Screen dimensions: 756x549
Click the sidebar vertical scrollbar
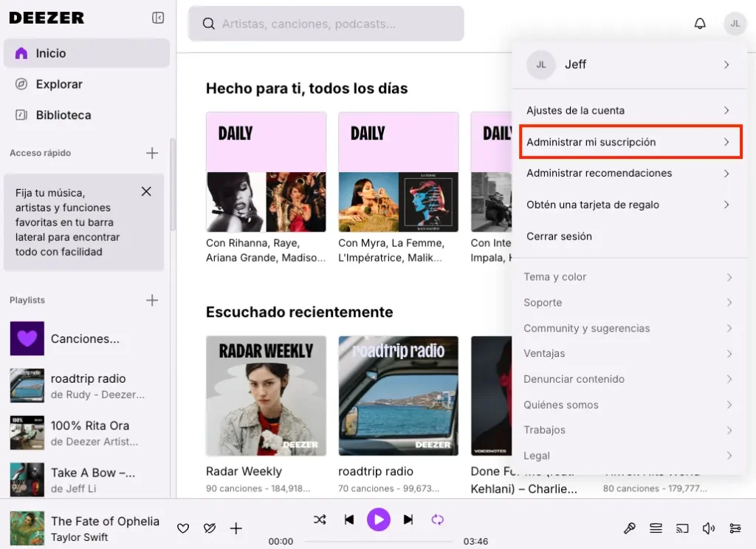click(x=173, y=185)
